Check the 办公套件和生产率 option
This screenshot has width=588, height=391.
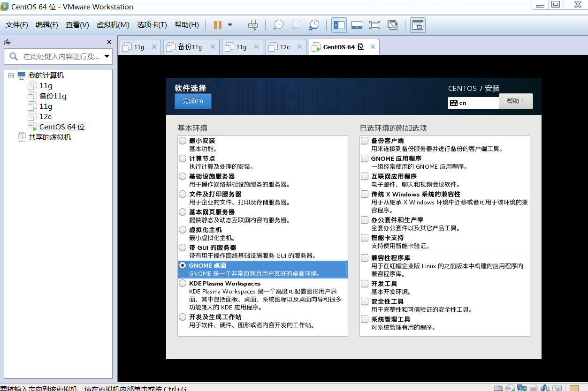365,220
